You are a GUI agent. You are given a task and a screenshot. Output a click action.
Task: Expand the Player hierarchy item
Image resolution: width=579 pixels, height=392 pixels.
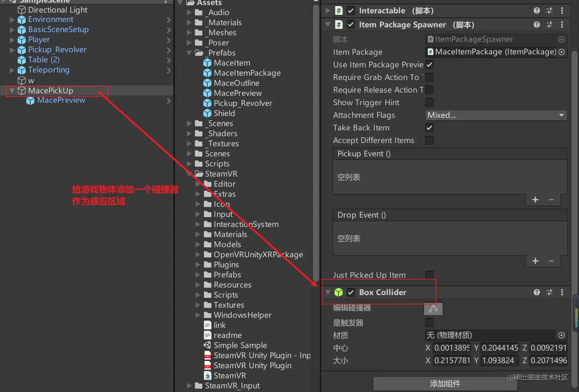pyautogui.click(x=12, y=40)
